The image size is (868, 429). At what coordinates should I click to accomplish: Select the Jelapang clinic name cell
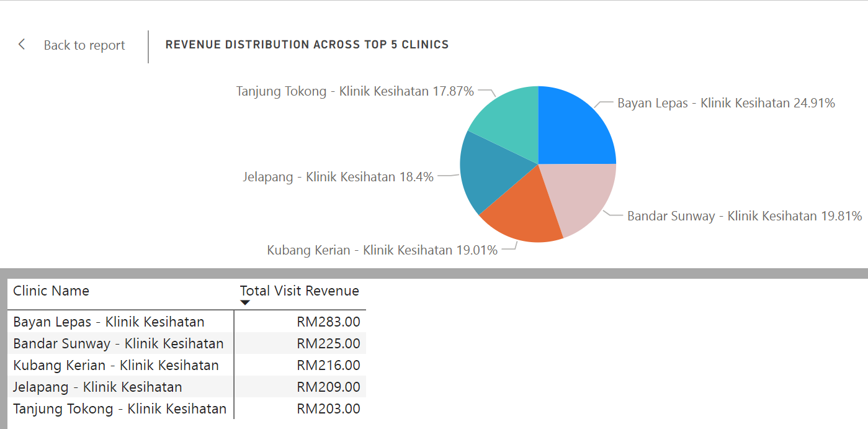pyautogui.click(x=97, y=387)
